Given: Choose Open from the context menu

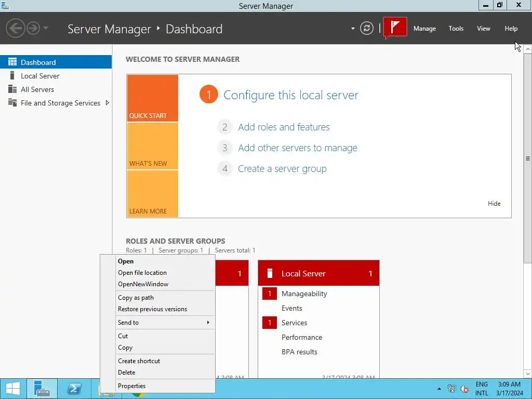Looking at the screenshot, I should coord(158,261).
